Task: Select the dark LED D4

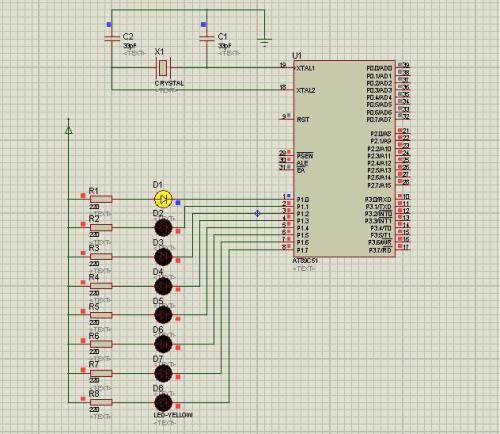Action: [163, 286]
